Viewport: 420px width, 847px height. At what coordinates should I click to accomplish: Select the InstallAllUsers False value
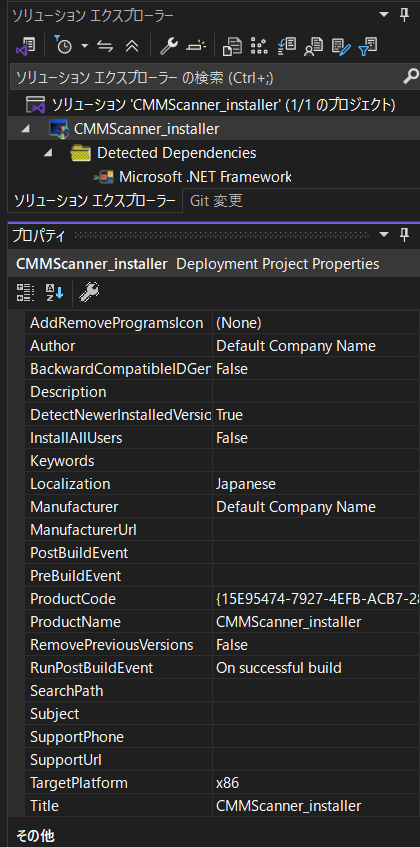(232, 438)
